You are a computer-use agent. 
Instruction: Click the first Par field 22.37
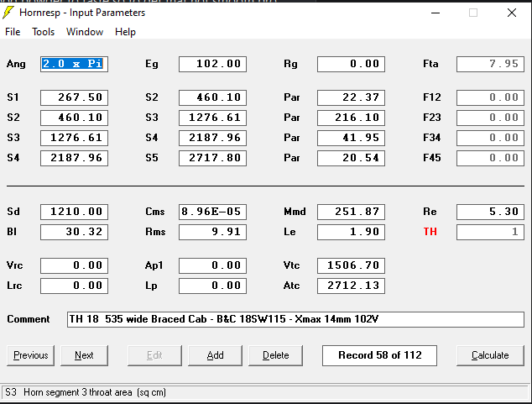[x=351, y=97]
